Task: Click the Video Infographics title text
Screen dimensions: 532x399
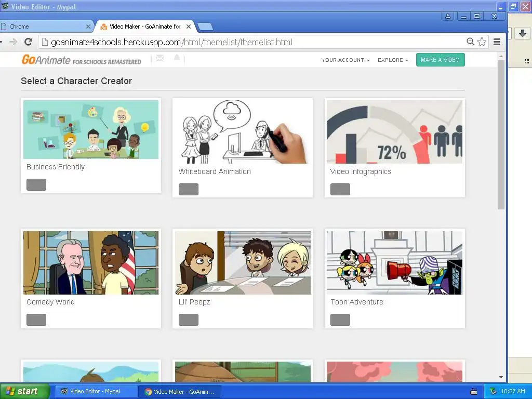Action: click(x=361, y=171)
